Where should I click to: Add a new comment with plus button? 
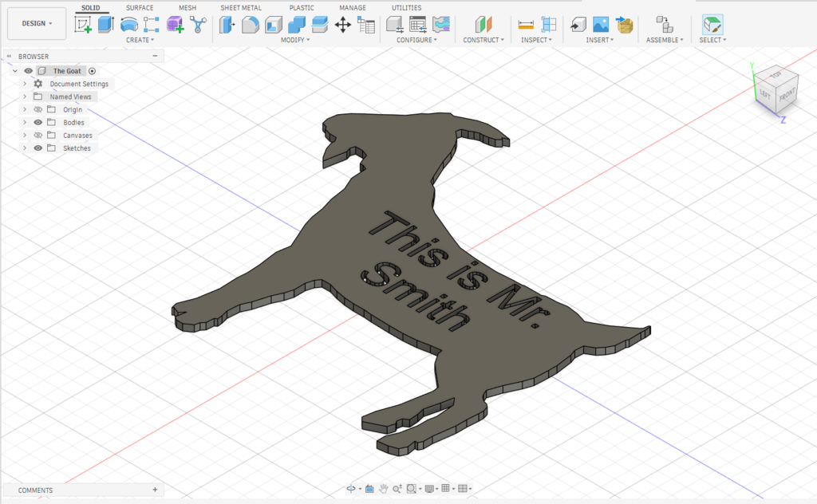coord(155,490)
